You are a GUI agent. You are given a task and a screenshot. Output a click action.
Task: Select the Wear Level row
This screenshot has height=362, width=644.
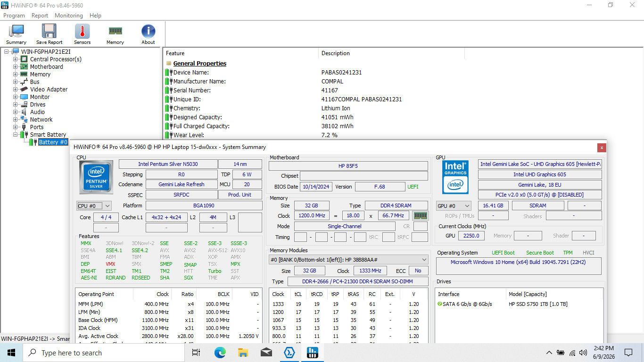point(403,135)
